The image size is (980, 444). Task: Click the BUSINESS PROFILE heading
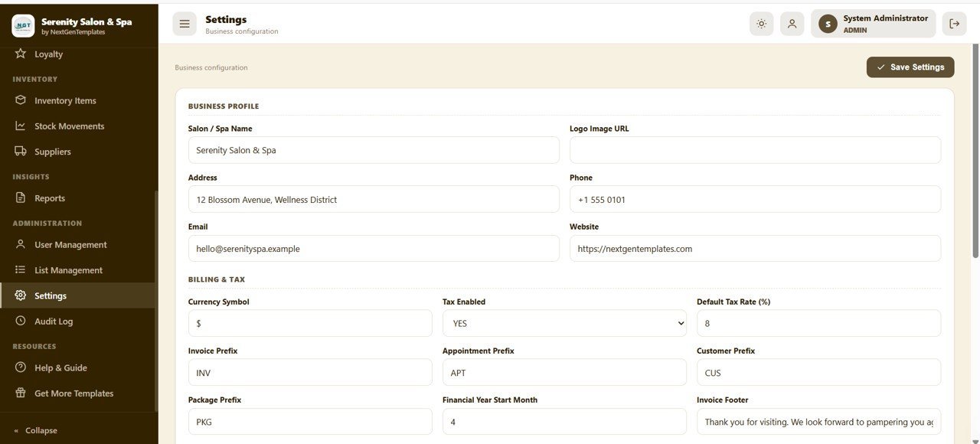coord(224,106)
